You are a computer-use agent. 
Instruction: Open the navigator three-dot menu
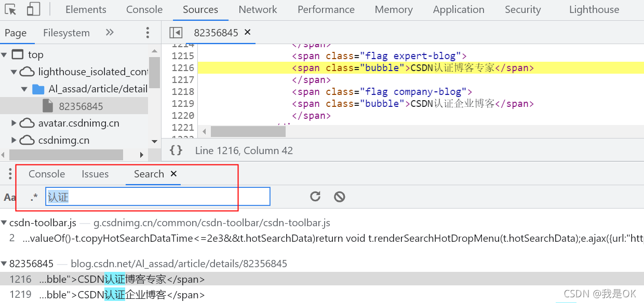[x=147, y=33]
